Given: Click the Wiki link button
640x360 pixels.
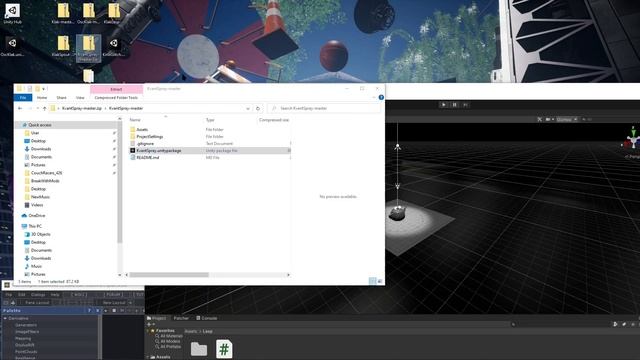Looking at the screenshot, I should [78, 294].
